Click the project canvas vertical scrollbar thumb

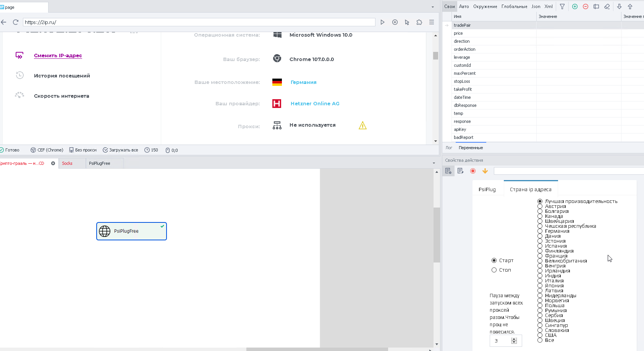437,235
